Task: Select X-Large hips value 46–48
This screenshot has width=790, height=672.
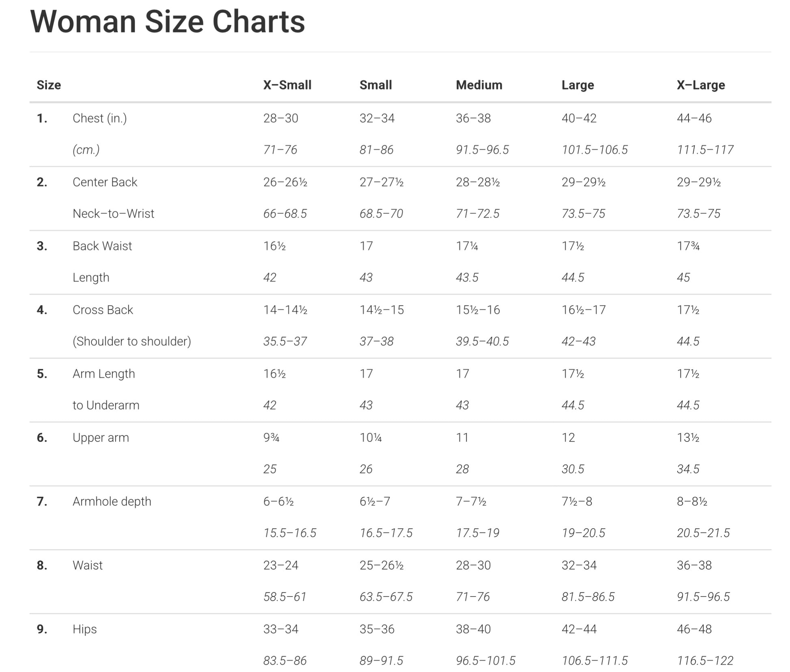Action: [694, 629]
